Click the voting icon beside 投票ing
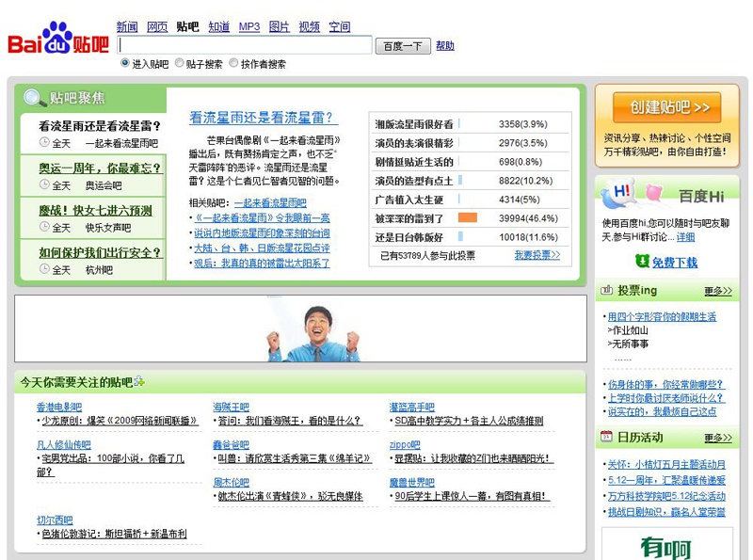Viewport: 753px width, 560px height. [606, 290]
